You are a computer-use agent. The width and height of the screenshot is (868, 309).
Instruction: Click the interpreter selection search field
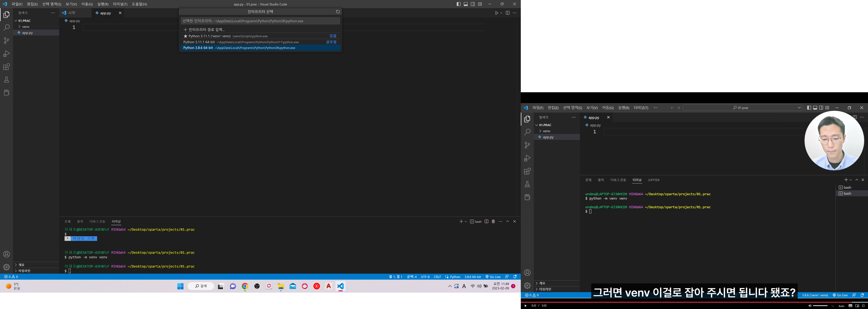pyautogui.click(x=260, y=21)
